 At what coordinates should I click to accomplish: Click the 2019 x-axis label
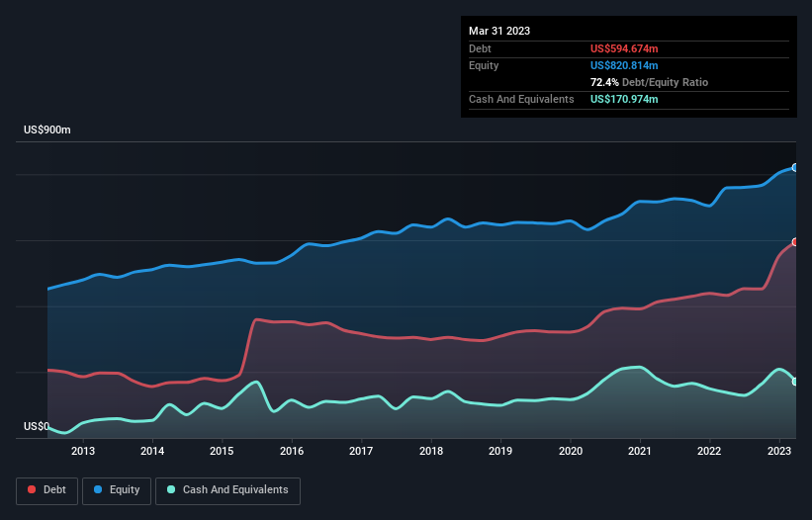[x=500, y=451]
